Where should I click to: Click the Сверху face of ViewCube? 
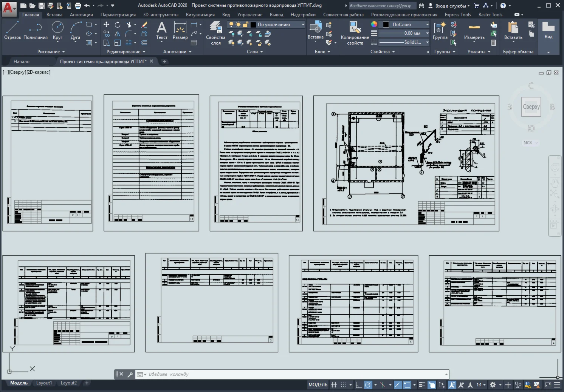click(531, 107)
